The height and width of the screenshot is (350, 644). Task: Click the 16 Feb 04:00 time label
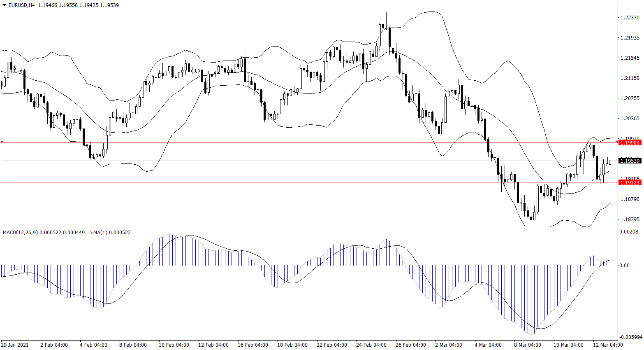253,345
